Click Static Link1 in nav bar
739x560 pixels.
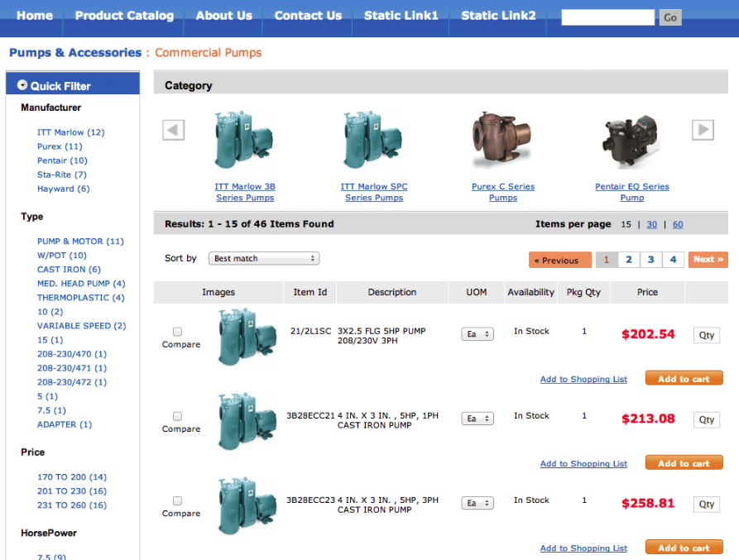click(x=401, y=16)
